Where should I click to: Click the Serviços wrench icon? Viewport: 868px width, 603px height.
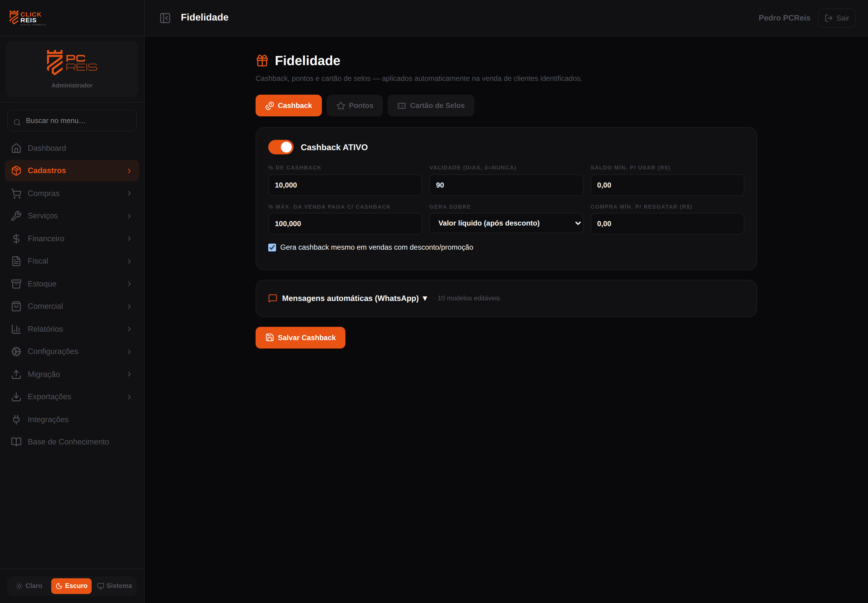click(16, 216)
